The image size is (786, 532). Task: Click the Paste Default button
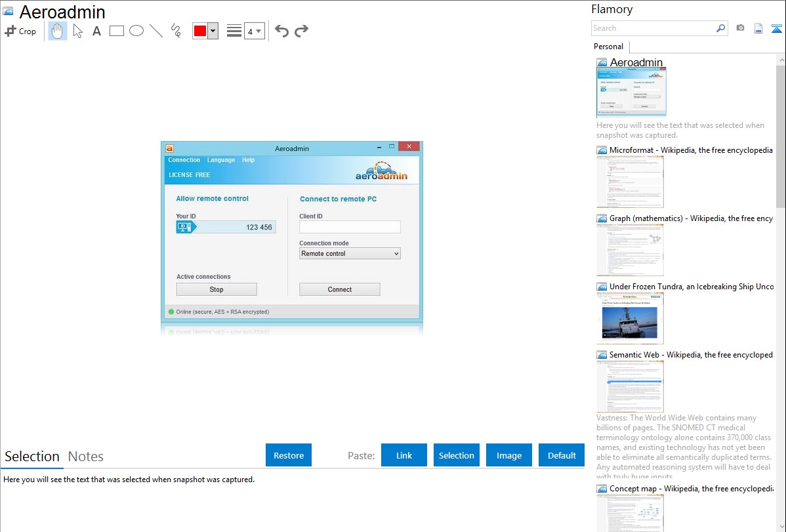click(562, 455)
